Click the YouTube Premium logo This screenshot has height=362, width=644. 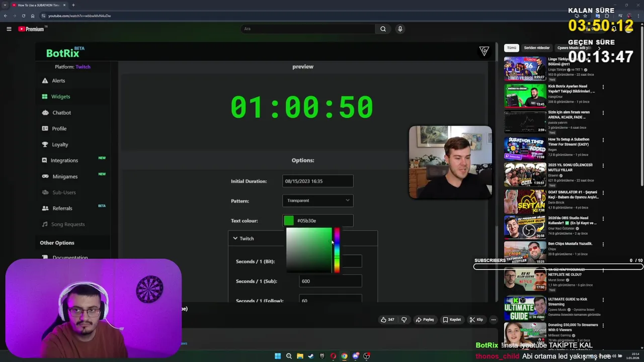click(31, 29)
